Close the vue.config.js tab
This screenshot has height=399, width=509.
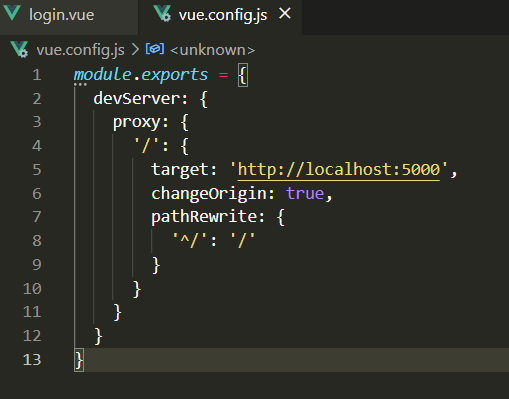285,14
